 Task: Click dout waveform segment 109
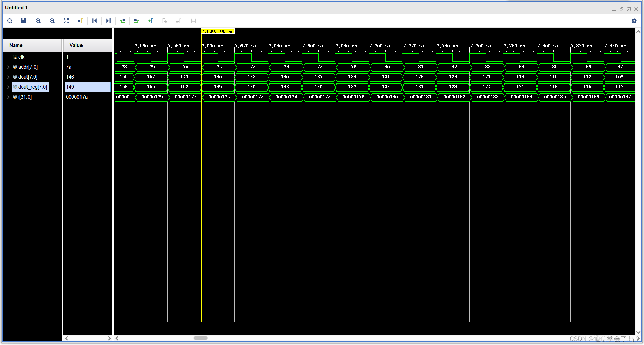click(x=619, y=77)
